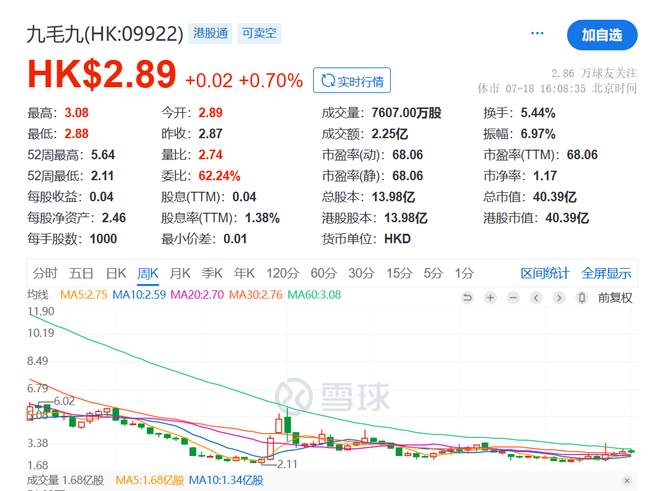Click the 52周最低 value 2.11
660x491 pixels.
click(x=103, y=176)
